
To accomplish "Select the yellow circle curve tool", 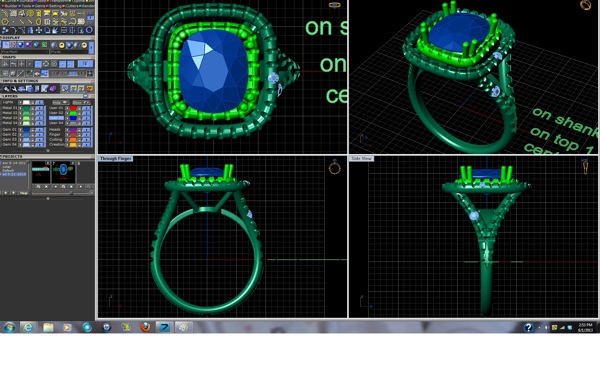I will pos(5,21).
